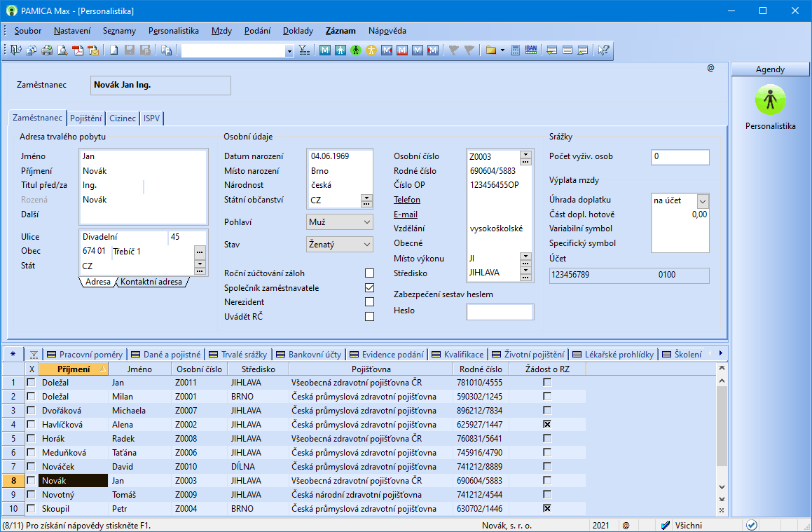Uncheck Společník zaměstnavatele checkbox

click(x=369, y=287)
